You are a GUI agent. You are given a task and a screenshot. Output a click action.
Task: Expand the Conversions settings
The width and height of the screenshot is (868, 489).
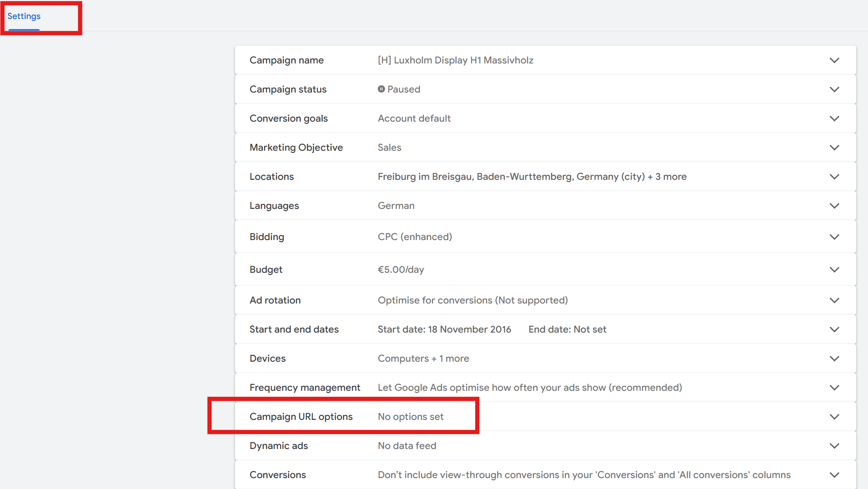(834, 474)
